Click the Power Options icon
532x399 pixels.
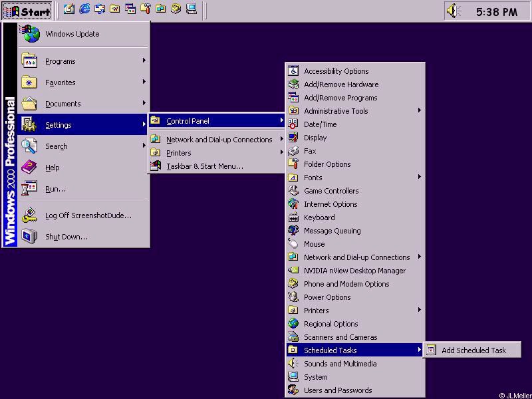click(x=293, y=297)
